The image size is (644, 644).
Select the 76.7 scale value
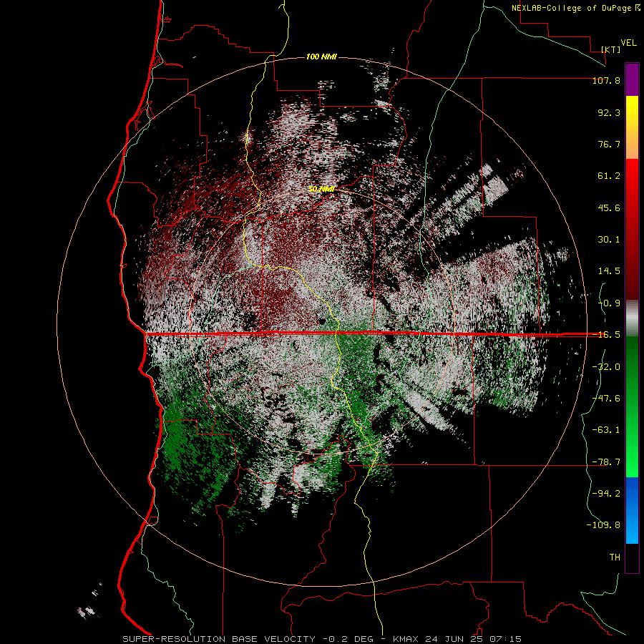tap(609, 144)
